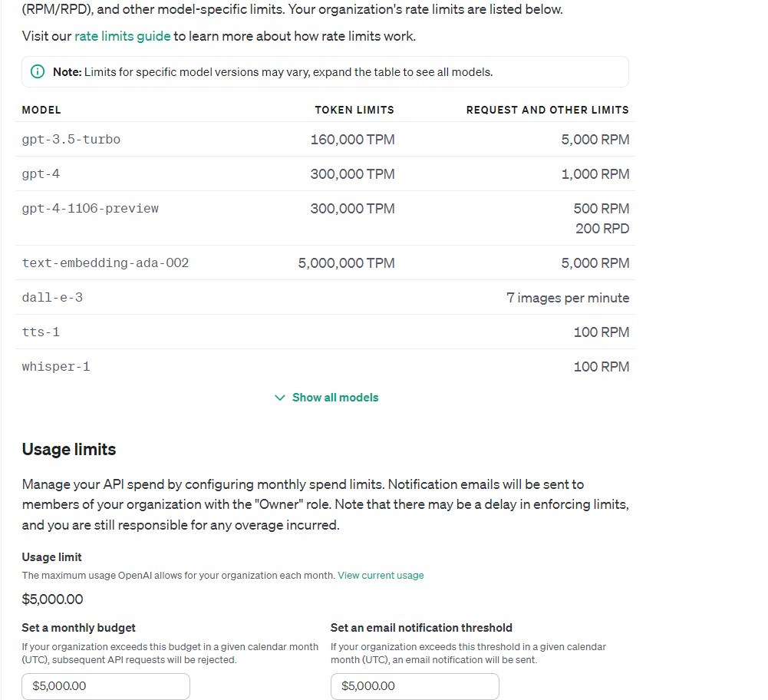
Task: Click the info icon beside Note
Action: tap(38, 71)
